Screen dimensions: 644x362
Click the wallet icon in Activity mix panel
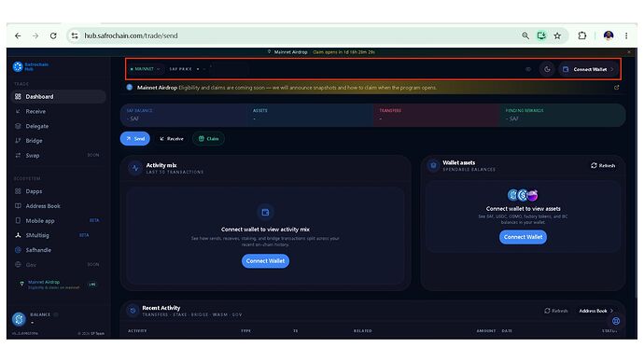[265, 212]
